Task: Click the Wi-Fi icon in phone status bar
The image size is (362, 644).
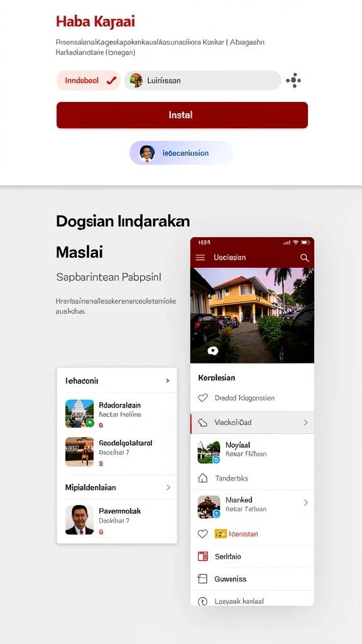Action: [296, 243]
